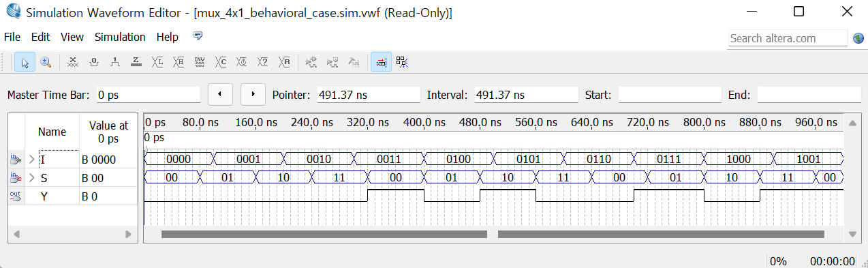868x268 pixels.
Task: Apply Weak Low (L) value
Action: (157, 62)
